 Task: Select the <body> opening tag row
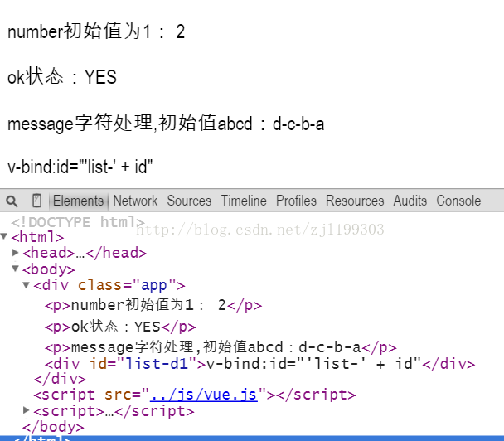click(49, 269)
